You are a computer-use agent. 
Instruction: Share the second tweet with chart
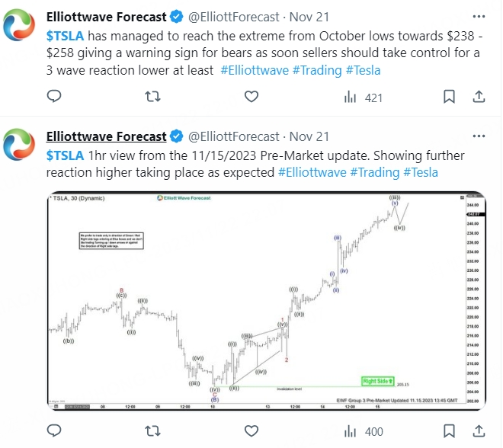point(479,432)
